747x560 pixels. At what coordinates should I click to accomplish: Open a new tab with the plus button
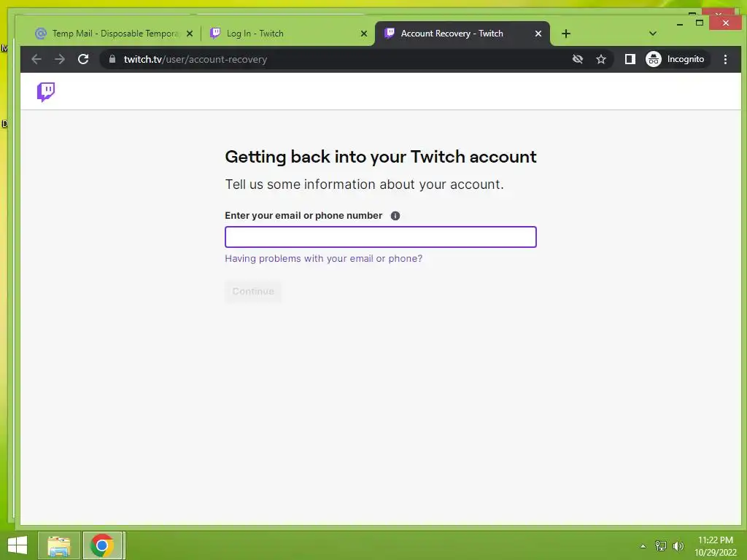[x=565, y=34]
